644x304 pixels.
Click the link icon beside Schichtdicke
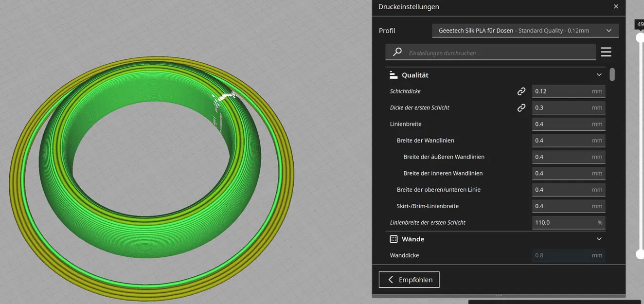coord(521,91)
